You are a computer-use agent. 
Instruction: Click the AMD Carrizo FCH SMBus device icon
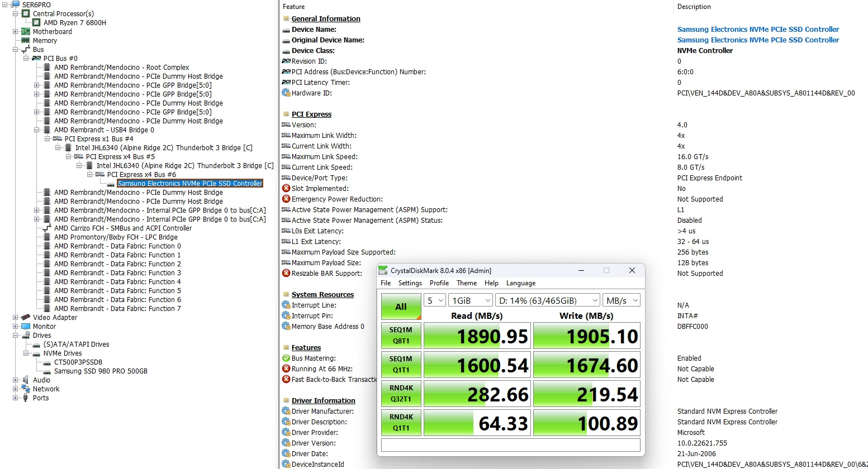click(47, 228)
